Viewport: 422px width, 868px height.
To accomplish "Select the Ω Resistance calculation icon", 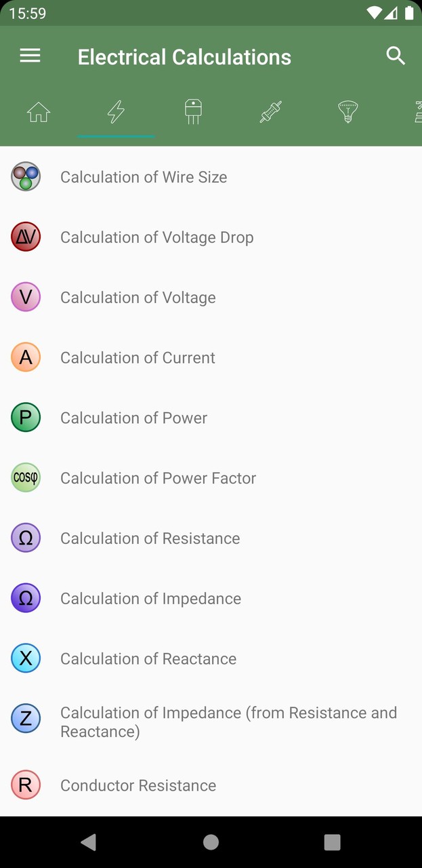I will pos(26,538).
